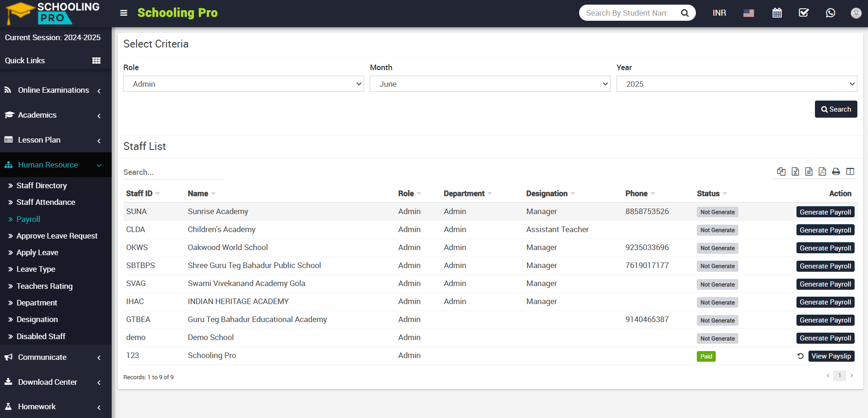Image resolution: width=868 pixels, height=418 pixels.
Task: Generate Payroll for Guru Teg Bahadur Educational
Action: (x=825, y=320)
